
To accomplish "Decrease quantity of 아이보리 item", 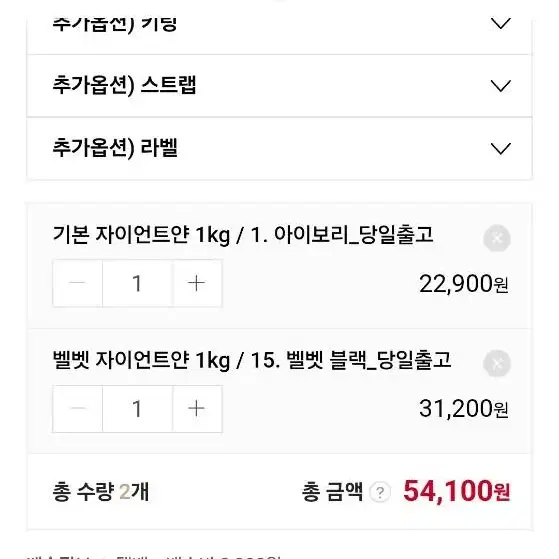I will (77, 283).
